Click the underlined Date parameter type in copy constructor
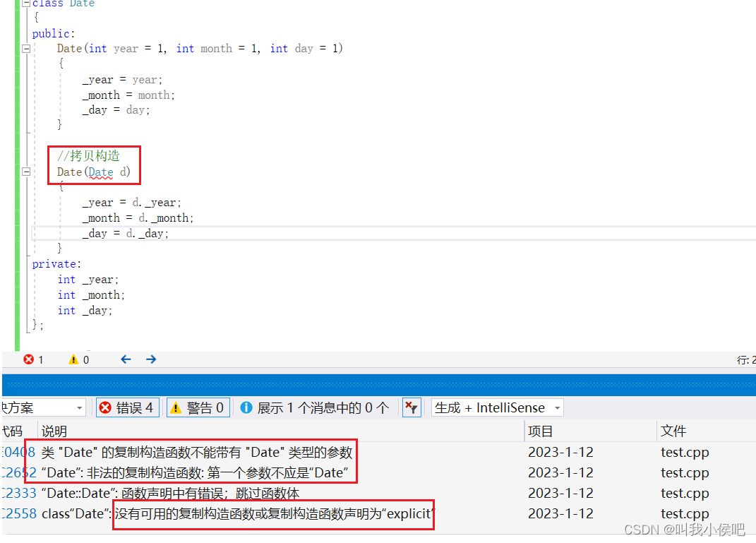This screenshot has height=543, width=756. coord(101,172)
